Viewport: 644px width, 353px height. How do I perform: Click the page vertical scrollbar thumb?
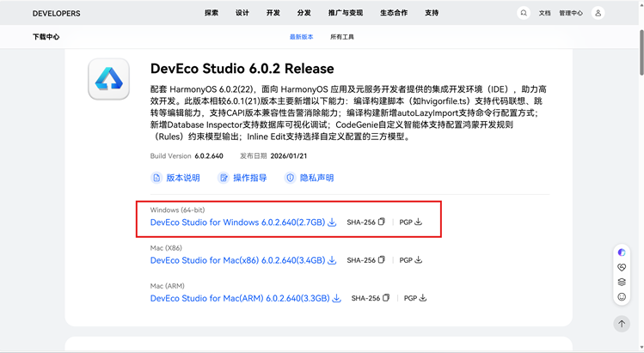[641, 52]
